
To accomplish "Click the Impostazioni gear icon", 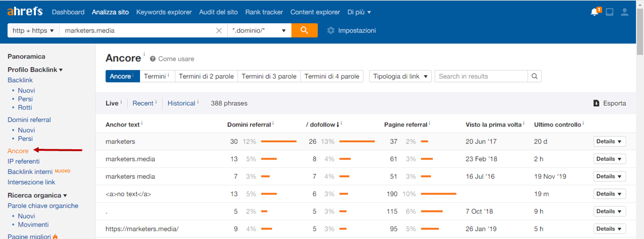I will point(330,30).
